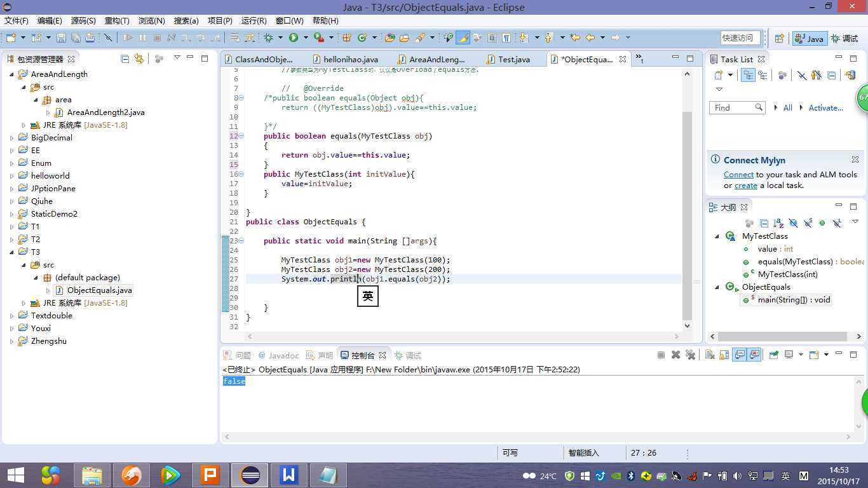Click All working set link in Task List

tap(788, 107)
